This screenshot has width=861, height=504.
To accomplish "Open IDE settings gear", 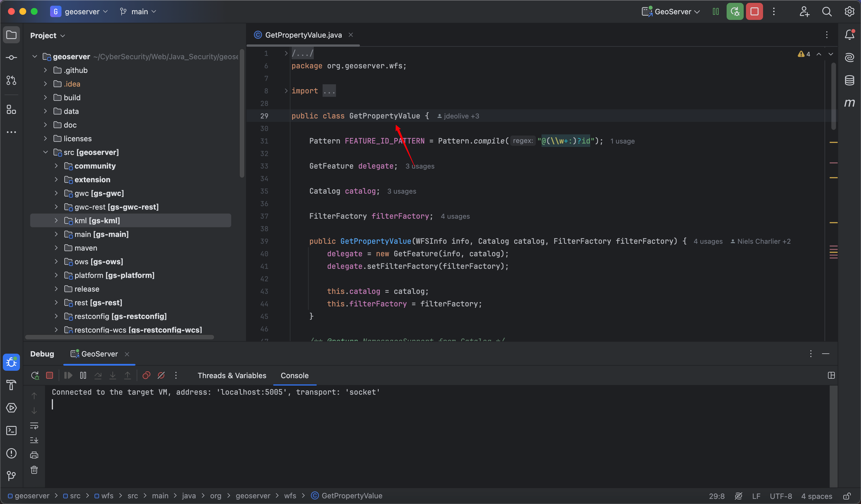I will tap(849, 12).
